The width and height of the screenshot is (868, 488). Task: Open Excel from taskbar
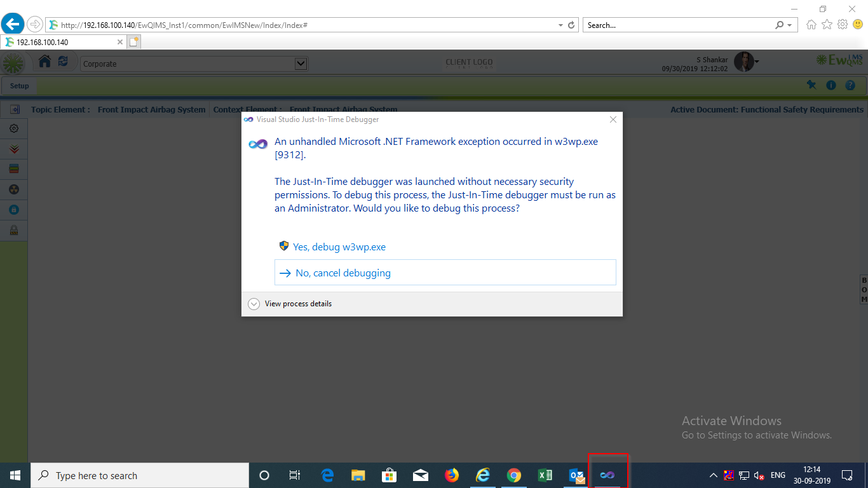point(545,475)
